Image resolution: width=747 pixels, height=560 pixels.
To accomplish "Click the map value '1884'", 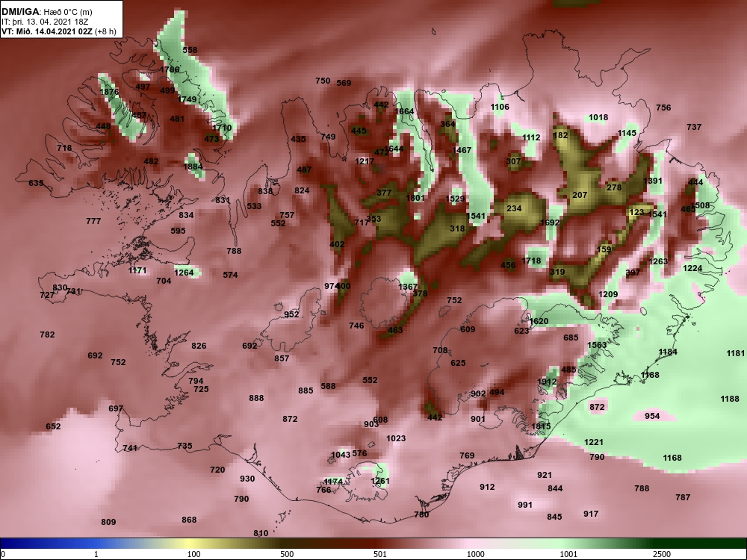I will [193, 167].
